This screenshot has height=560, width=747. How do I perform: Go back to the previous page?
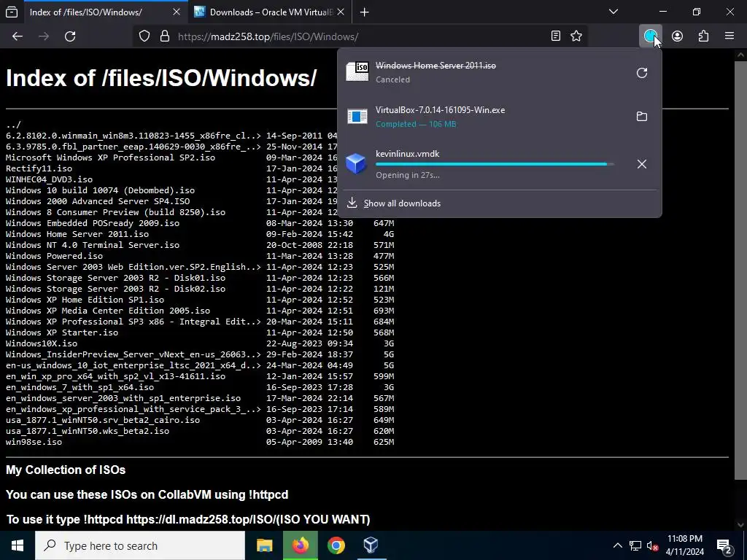[x=18, y=36]
